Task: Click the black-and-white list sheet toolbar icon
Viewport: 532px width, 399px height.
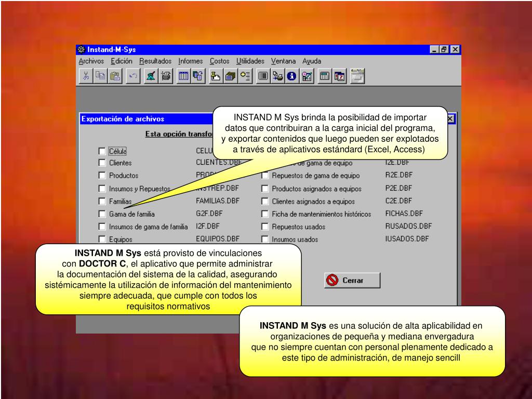Action: [x=262, y=76]
